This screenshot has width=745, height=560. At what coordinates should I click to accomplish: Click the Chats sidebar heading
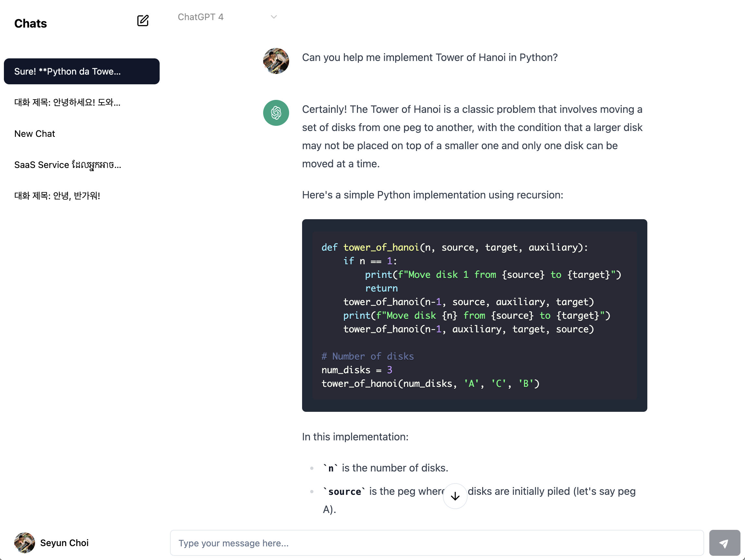(x=31, y=23)
